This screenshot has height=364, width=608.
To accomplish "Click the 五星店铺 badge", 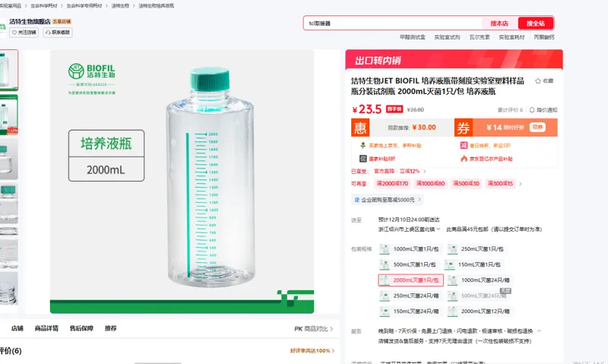I will coord(62,22).
